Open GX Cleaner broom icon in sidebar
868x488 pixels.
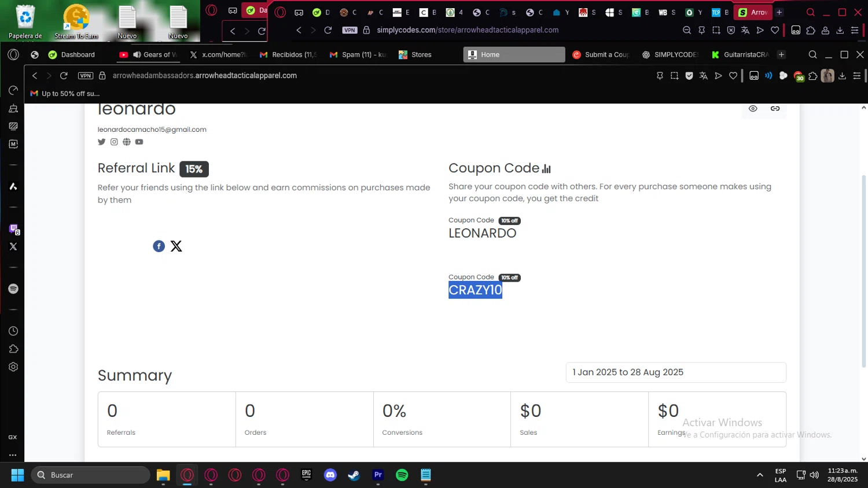tap(13, 108)
